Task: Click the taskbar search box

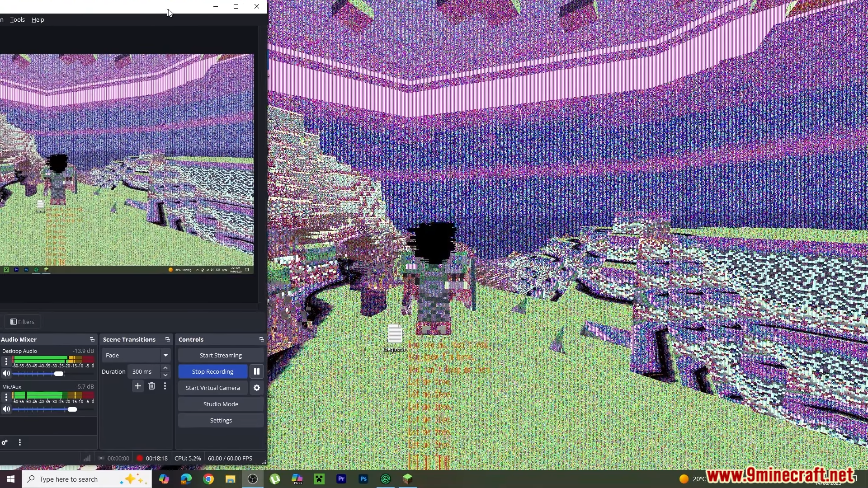Action: coord(87,479)
